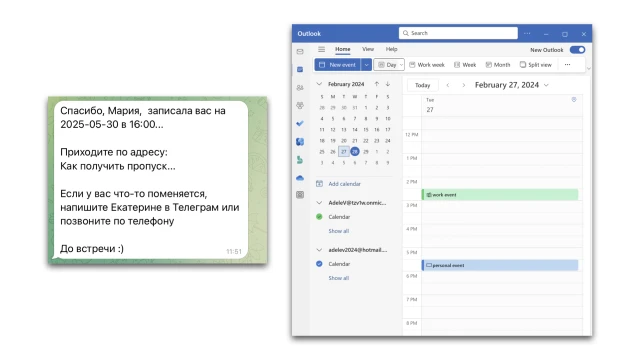Uncheck the green work Calendar
Screen dimensions: 640x360
[x=319, y=217]
